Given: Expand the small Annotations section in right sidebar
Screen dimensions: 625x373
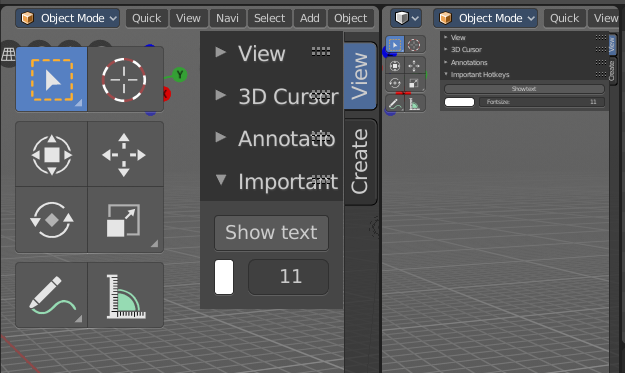Looking at the screenshot, I should tap(446, 62).
